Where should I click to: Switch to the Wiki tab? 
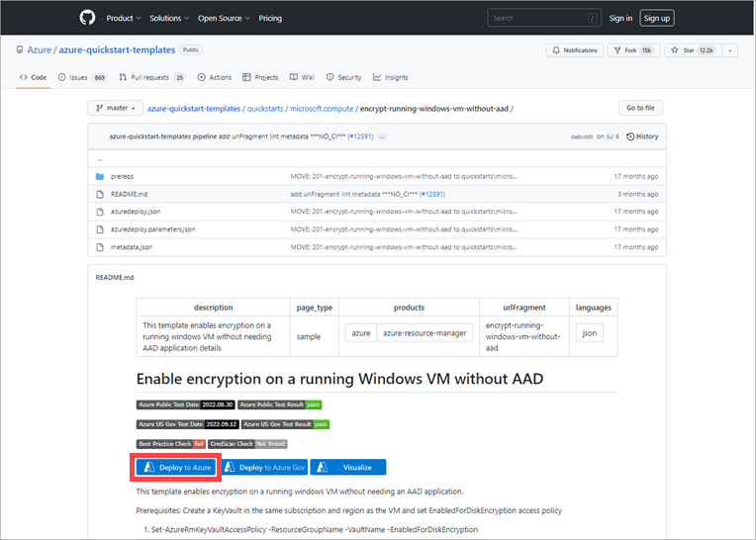click(303, 77)
